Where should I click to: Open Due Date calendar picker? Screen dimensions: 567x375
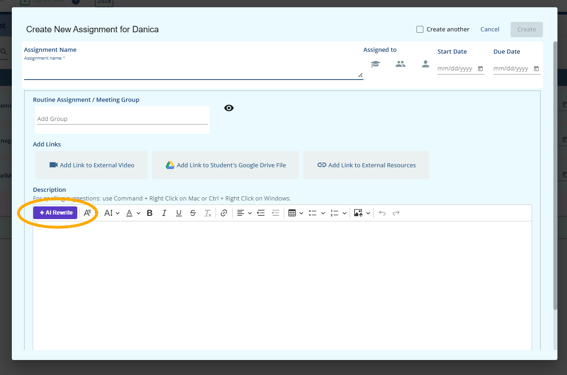tap(537, 69)
